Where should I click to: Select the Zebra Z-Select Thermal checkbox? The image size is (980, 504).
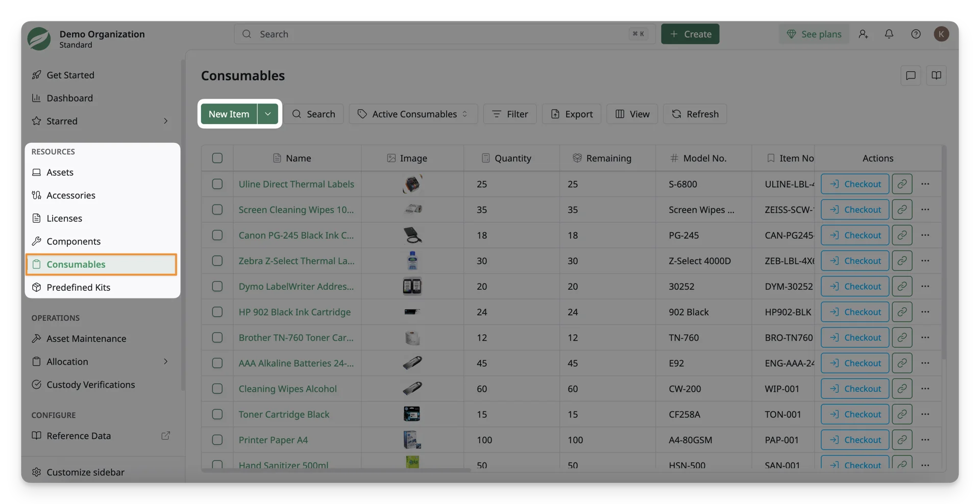click(217, 261)
